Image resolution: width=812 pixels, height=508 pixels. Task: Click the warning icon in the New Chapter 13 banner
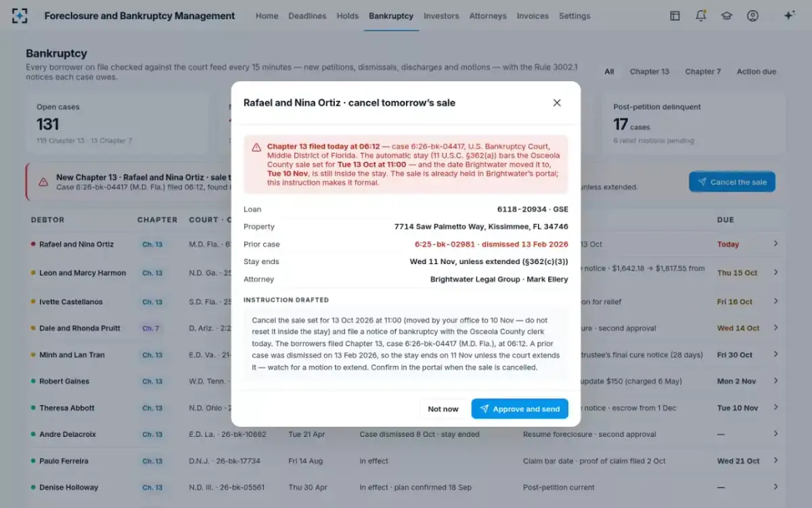tap(43, 182)
